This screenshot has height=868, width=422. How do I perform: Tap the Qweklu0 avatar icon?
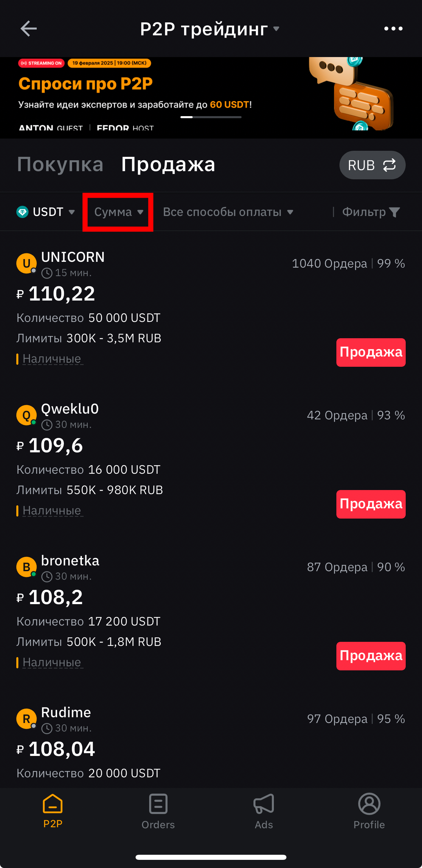pos(27,415)
